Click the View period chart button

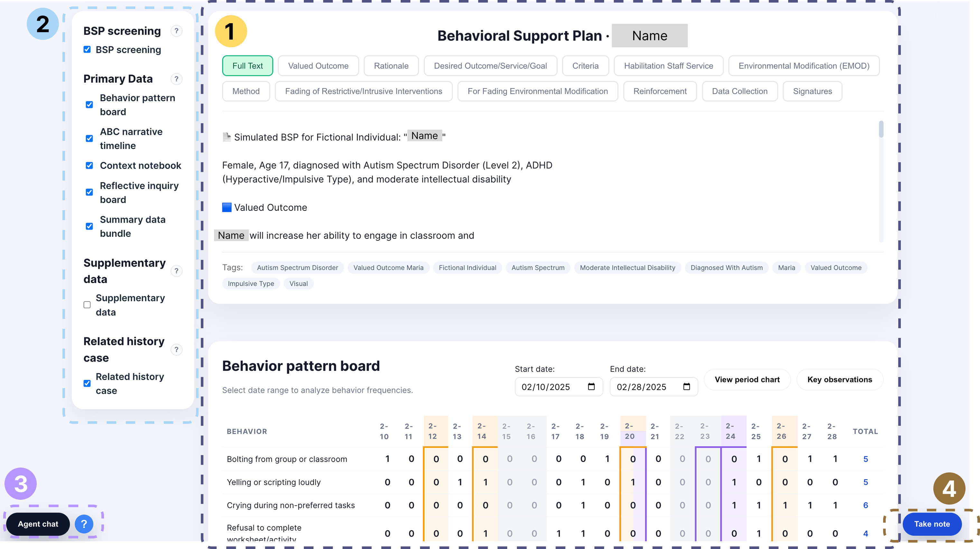[747, 379]
